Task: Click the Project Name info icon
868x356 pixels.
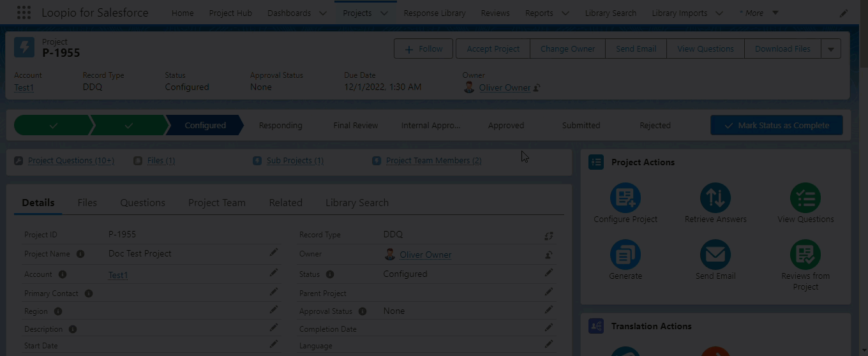Action: tap(80, 254)
